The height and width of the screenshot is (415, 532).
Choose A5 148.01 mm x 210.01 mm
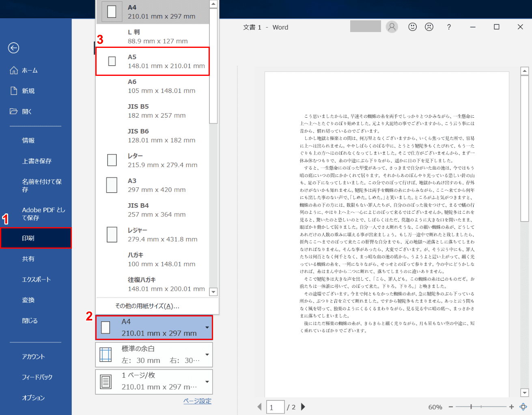pos(153,61)
